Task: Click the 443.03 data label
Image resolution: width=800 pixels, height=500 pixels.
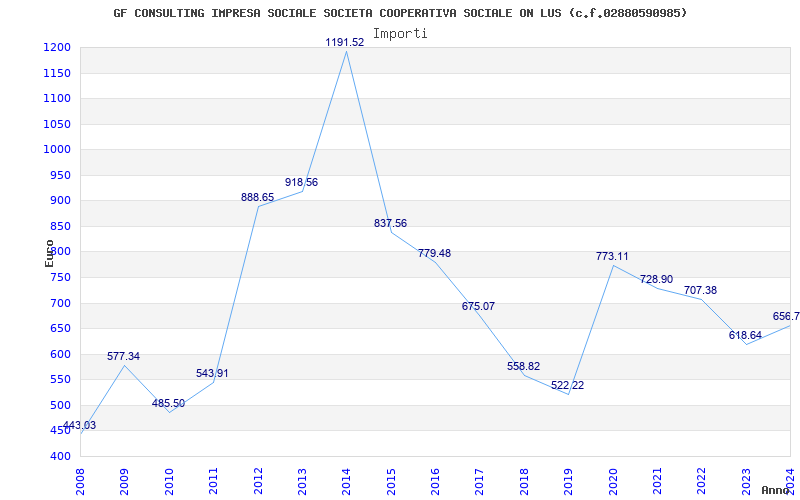Action: coord(79,425)
